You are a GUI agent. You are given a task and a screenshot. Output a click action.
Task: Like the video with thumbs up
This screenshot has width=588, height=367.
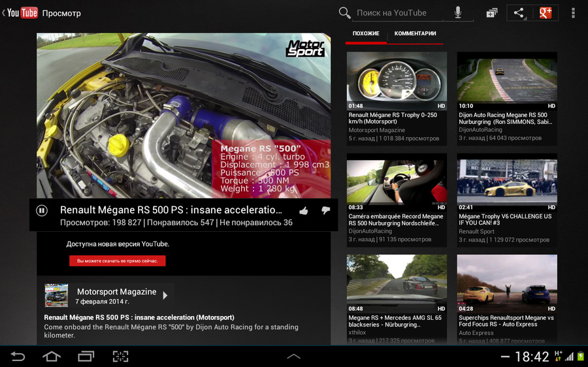coord(304,211)
